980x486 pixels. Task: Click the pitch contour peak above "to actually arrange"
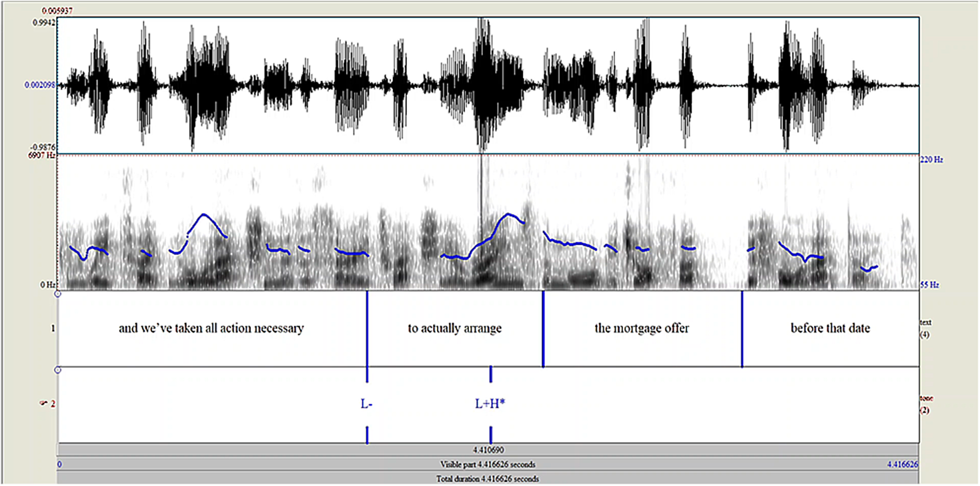509,214
